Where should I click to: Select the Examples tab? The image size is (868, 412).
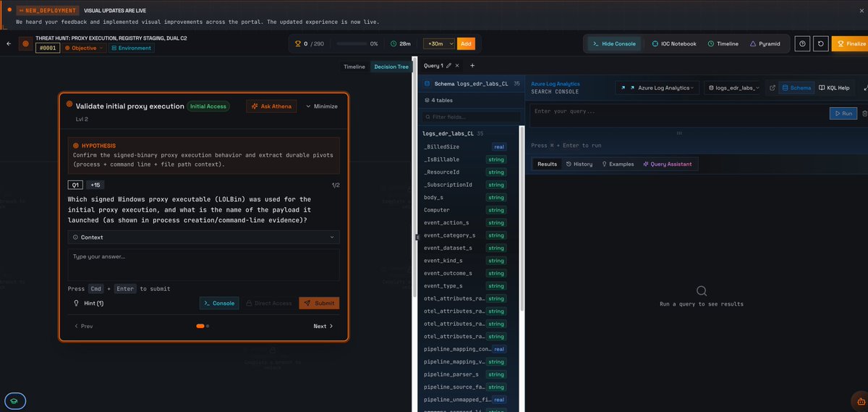[618, 164]
